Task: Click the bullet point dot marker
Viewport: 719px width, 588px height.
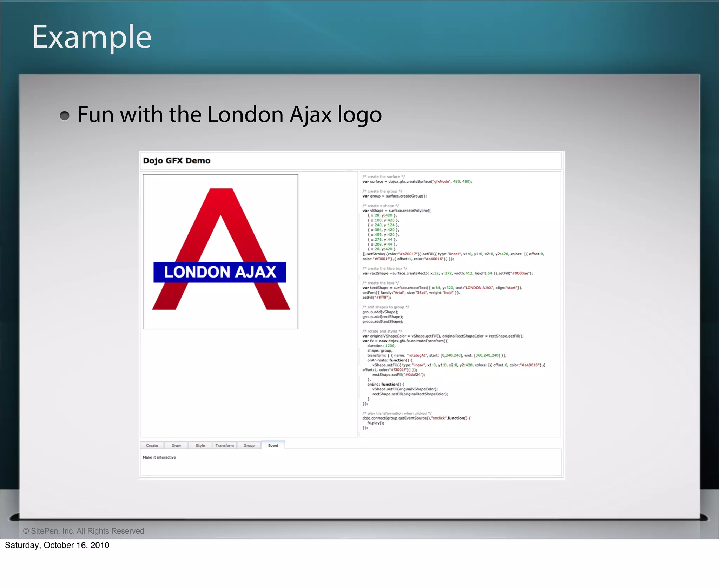Action: pyautogui.click(x=65, y=116)
